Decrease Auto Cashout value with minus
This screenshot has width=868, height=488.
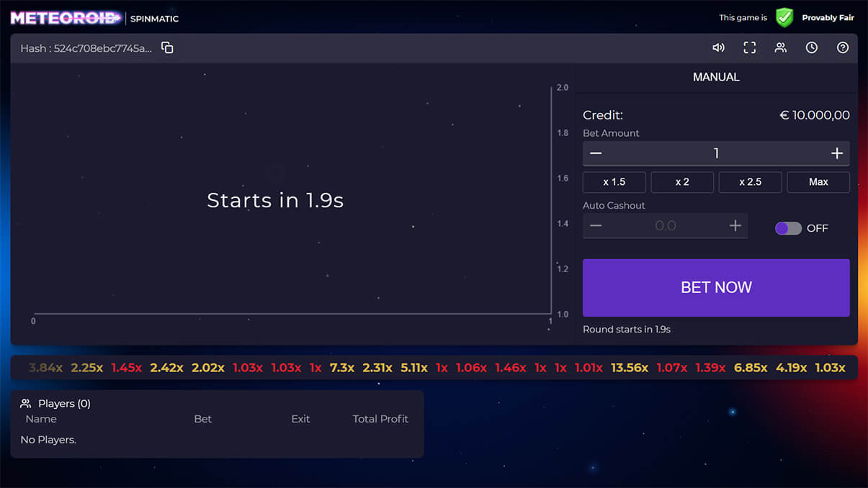596,226
